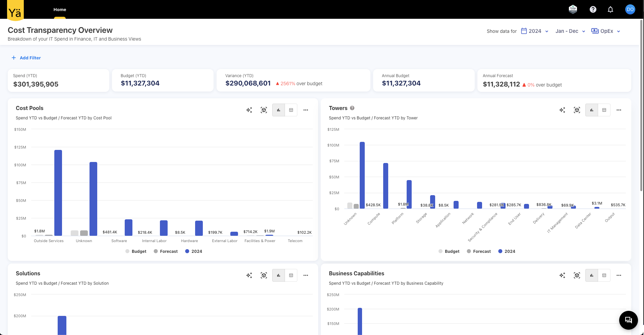Open the OpEx spend type dropdown

[606, 31]
